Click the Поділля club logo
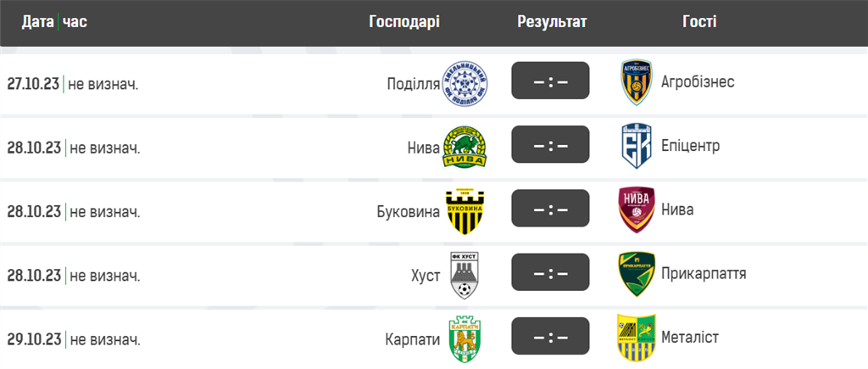 465,82
